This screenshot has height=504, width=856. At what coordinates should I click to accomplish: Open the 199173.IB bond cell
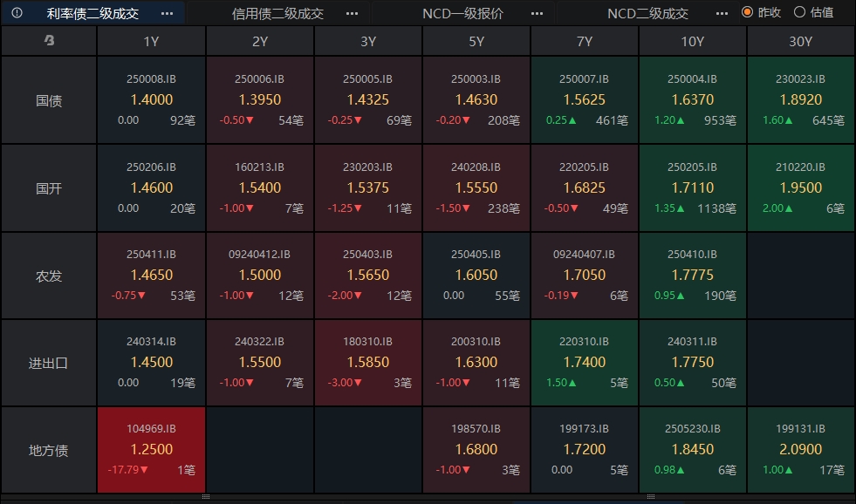click(x=584, y=450)
